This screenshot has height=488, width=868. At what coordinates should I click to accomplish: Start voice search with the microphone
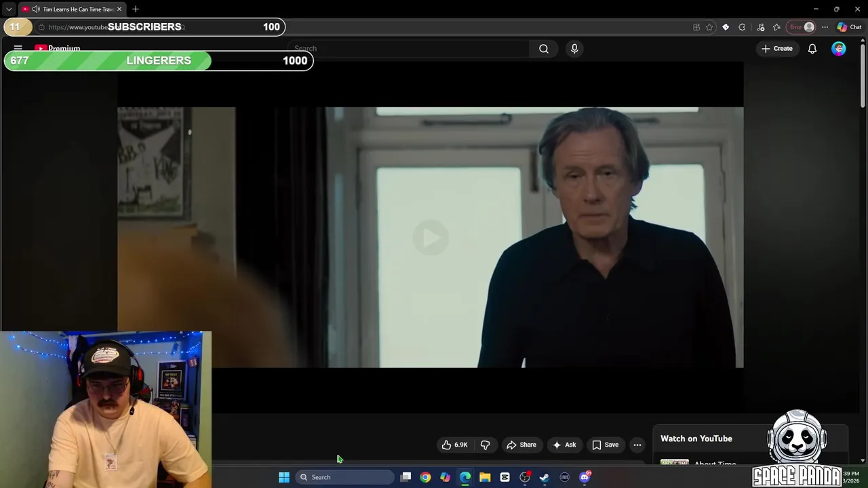(x=574, y=48)
